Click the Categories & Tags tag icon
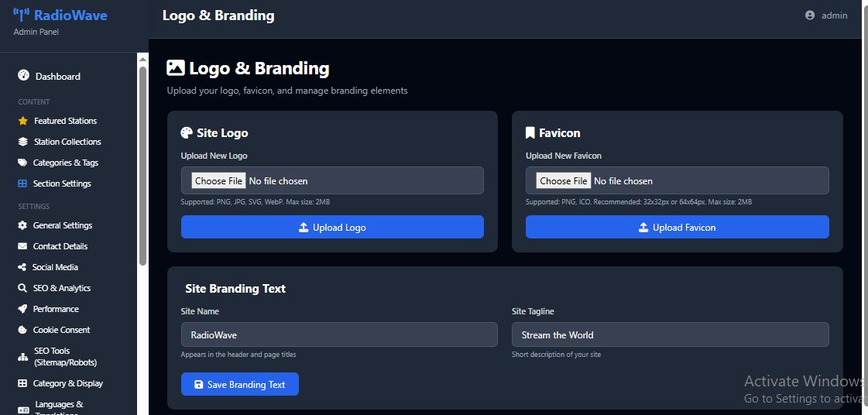Viewport: 868px width, 415px height. 22,163
